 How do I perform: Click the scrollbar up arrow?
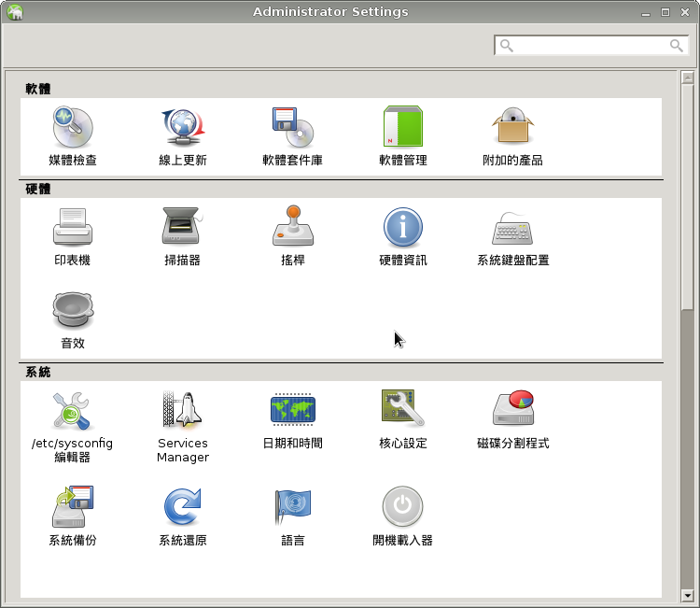point(688,78)
